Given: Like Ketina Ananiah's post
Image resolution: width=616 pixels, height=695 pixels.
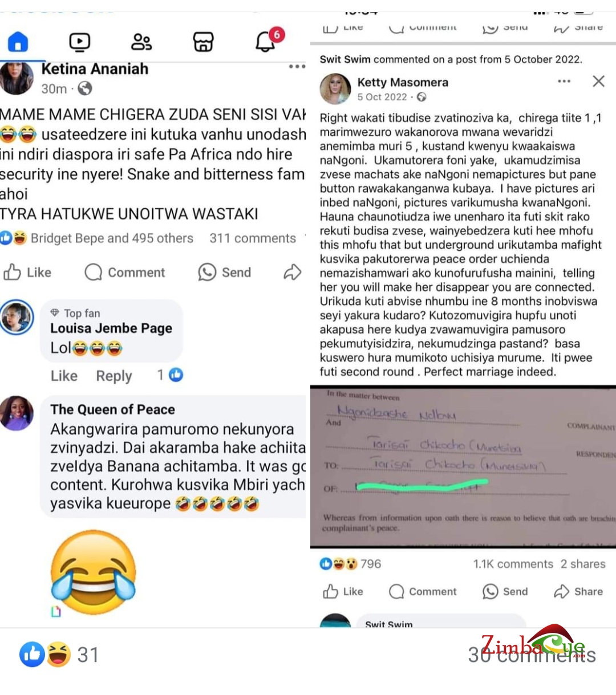Looking at the screenshot, I should point(27,273).
